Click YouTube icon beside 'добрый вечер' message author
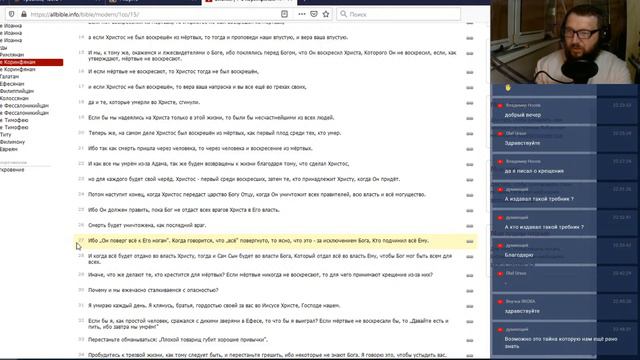640x360 pixels. (500, 106)
